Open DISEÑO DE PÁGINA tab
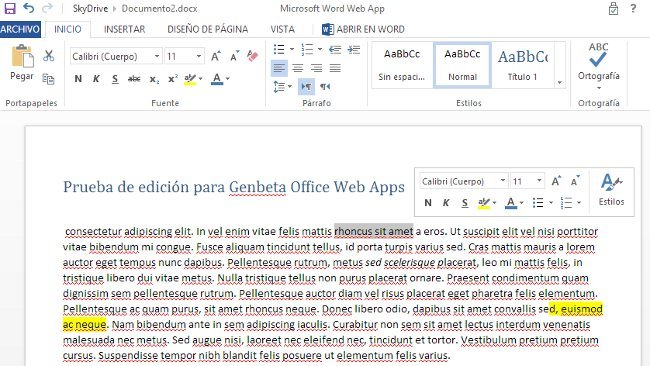Screen dimensions: 650x366 207,29
